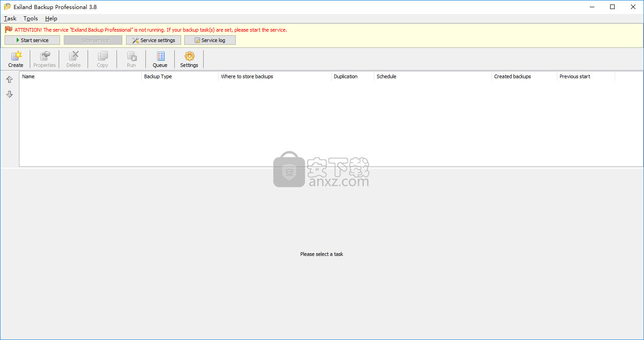The width and height of the screenshot is (644, 340).
Task: Open the Queue window
Action: (160, 59)
